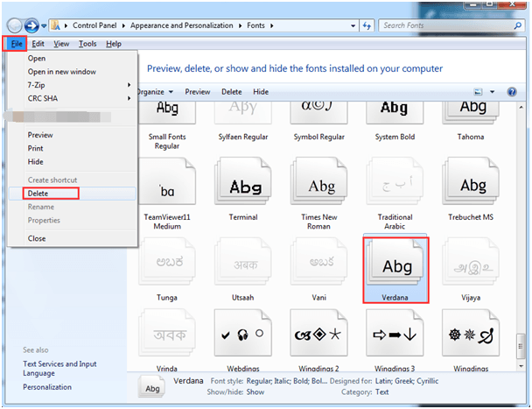Click the fonts list scrollbar thumb
Image resolution: width=532 pixels, height=409 pixels.
coord(521,346)
